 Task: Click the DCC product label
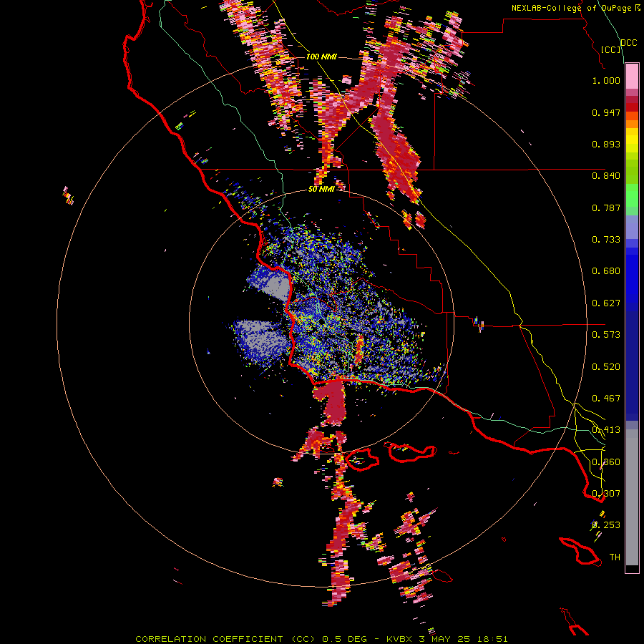coord(628,43)
